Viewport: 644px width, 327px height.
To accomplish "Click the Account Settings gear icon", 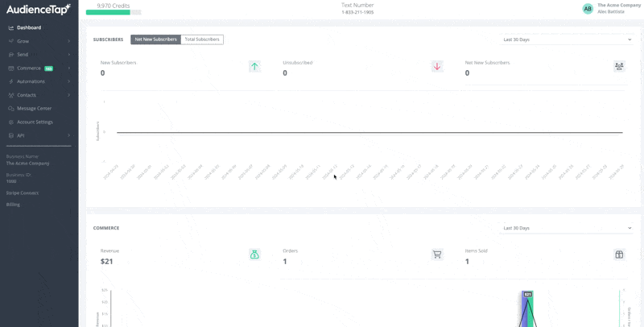I will [11, 122].
